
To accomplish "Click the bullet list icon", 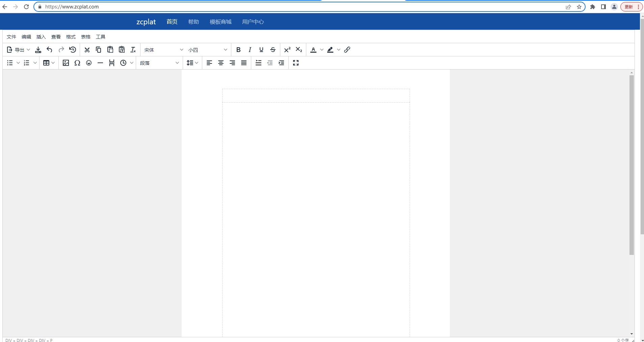I will 10,63.
